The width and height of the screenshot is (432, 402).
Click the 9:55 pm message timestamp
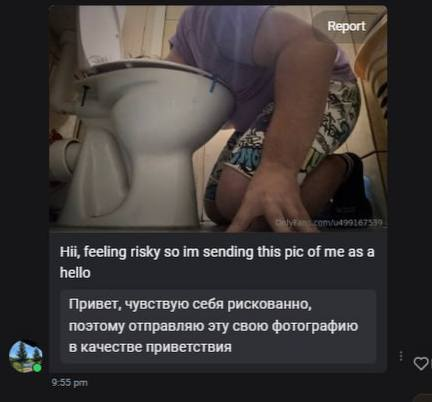click(x=70, y=383)
